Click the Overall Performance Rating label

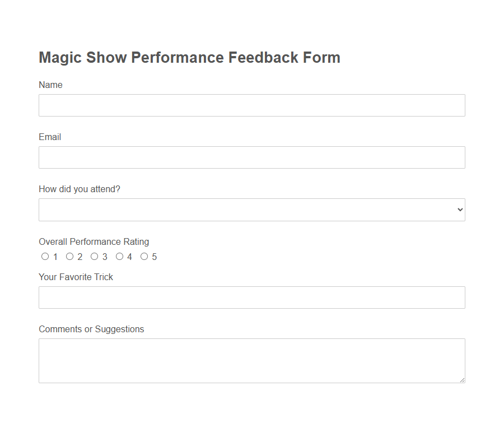point(94,241)
